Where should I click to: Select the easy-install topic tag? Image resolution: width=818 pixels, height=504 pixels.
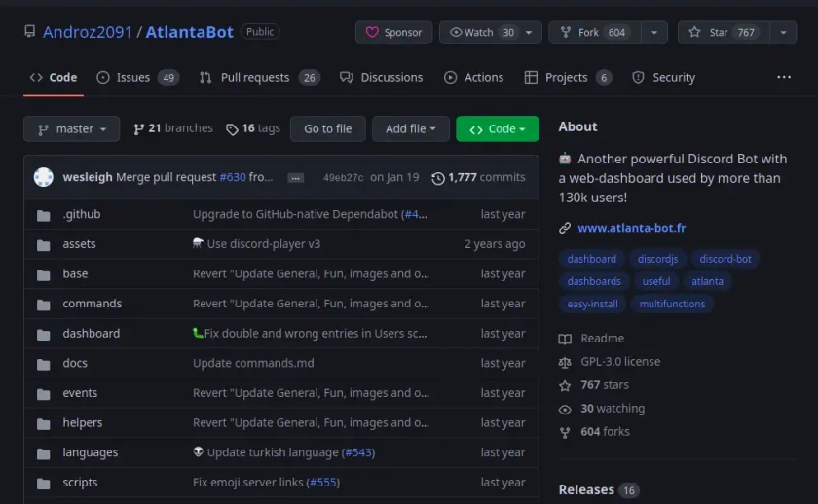click(x=592, y=304)
